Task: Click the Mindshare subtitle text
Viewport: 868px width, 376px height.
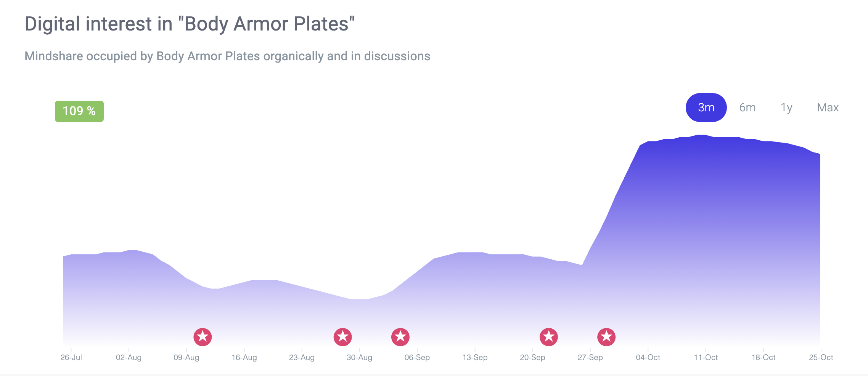Action: click(227, 56)
